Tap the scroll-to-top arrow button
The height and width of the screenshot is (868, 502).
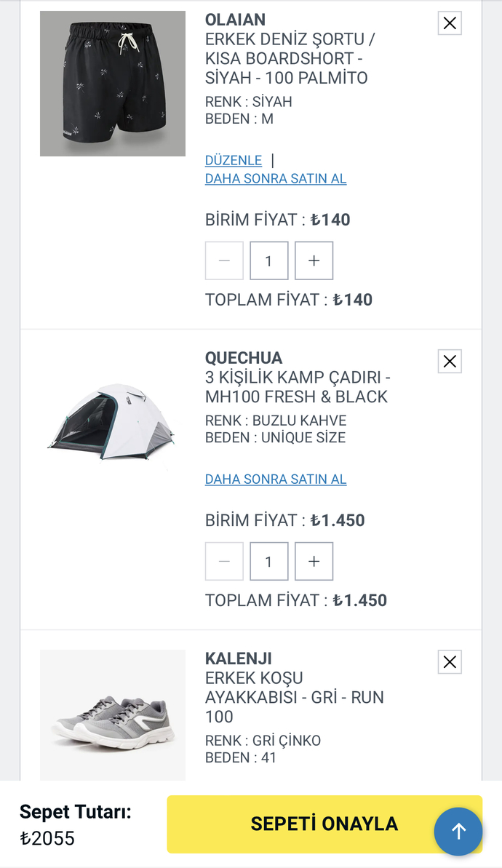458,831
